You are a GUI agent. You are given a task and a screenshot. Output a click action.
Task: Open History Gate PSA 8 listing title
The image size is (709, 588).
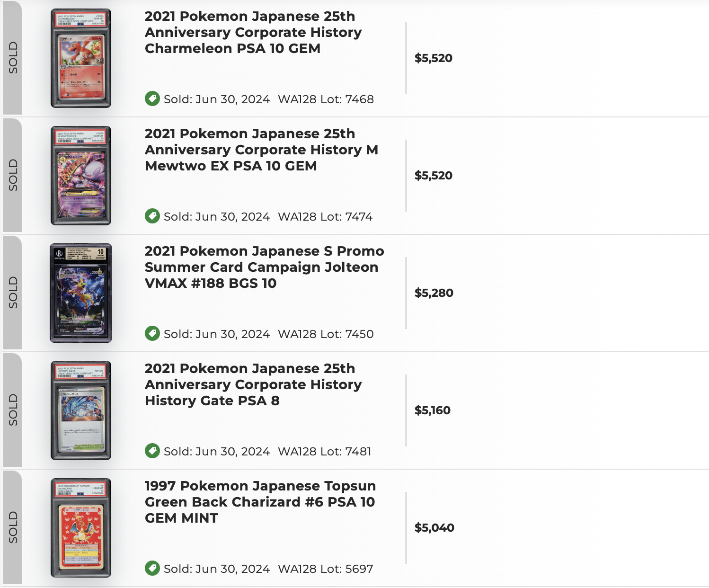click(253, 384)
